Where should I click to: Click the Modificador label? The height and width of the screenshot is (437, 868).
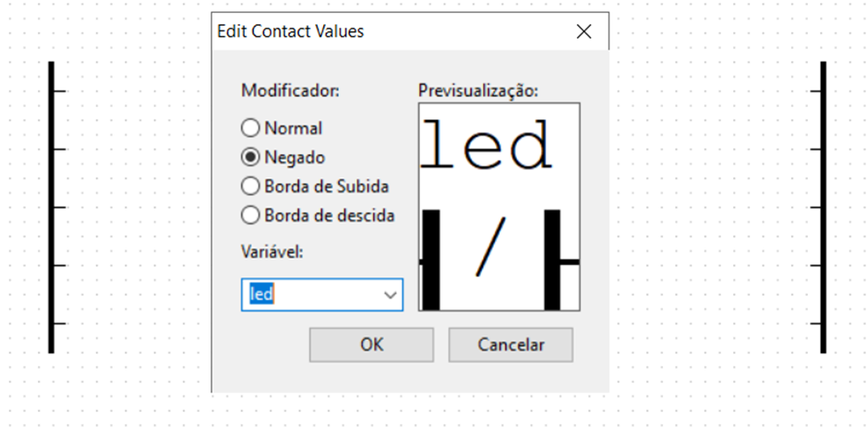click(290, 91)
